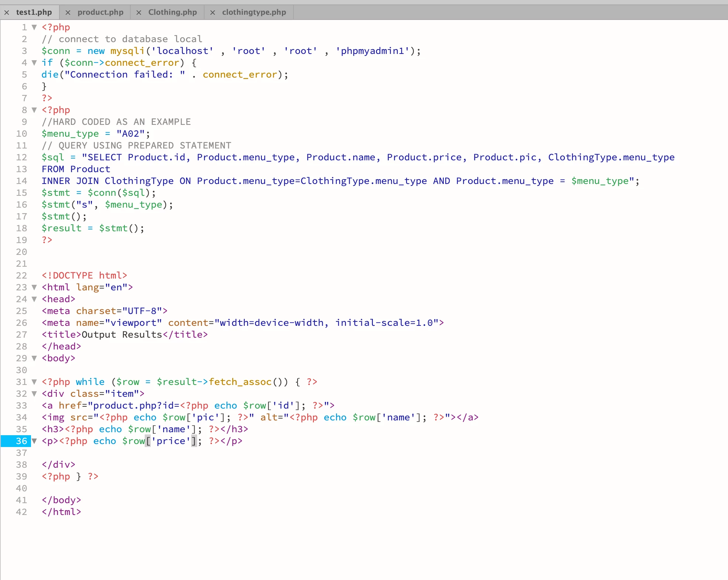Click fold arrow on highlighted line 36

click(34, 441)
